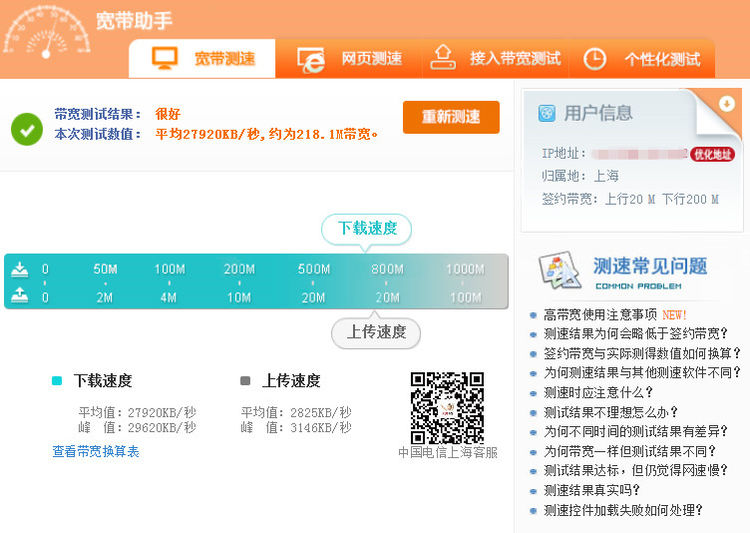
Task: Click the 上传速度 bubble marker below bar
Action: [x=376, y=333]
